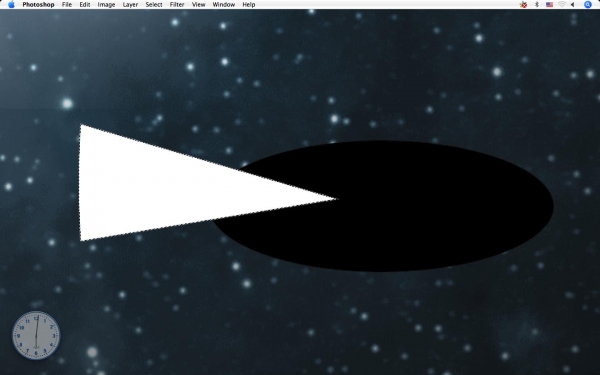Open the Edit menu

(85, 5)
